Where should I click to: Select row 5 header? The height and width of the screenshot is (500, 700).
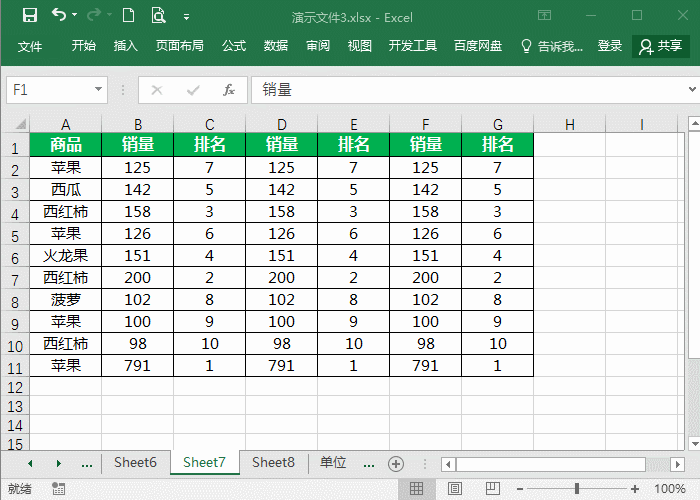coord(15,235)
